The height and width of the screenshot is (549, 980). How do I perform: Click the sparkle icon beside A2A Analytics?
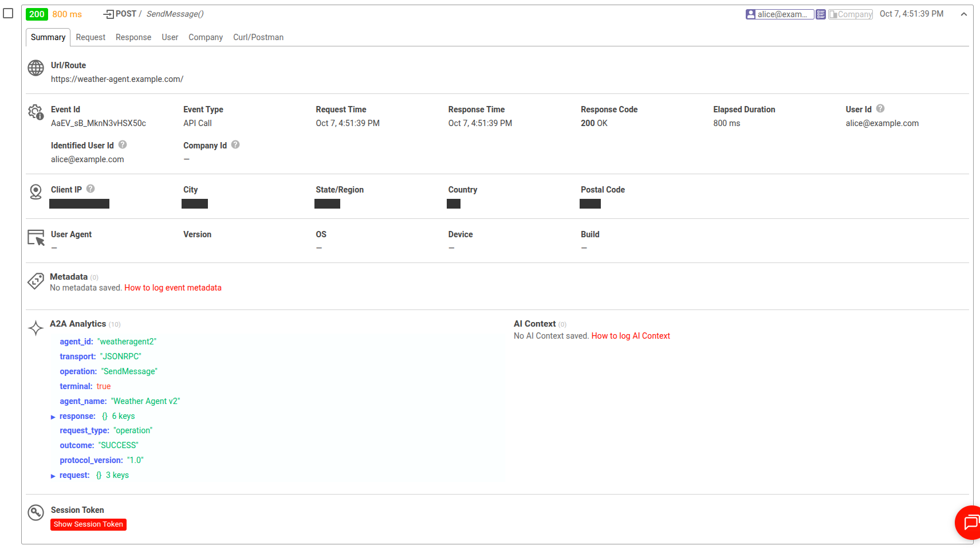tap(36, 328)
